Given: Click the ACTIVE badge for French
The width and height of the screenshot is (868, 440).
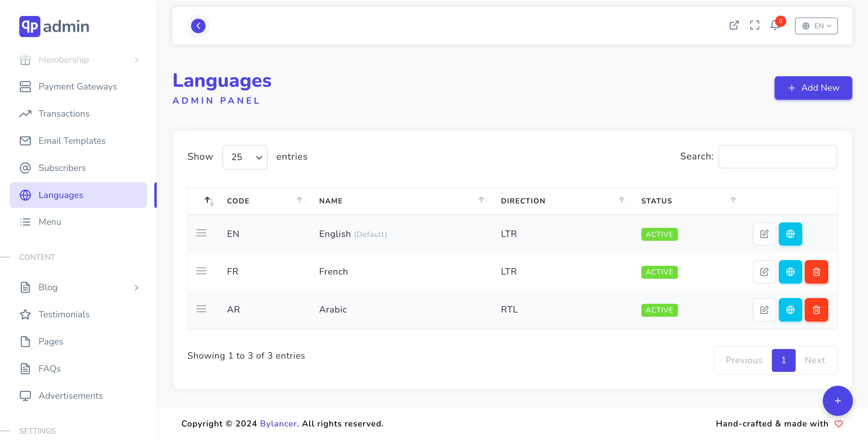Looking at the screenshot, I should coord(659,272).
